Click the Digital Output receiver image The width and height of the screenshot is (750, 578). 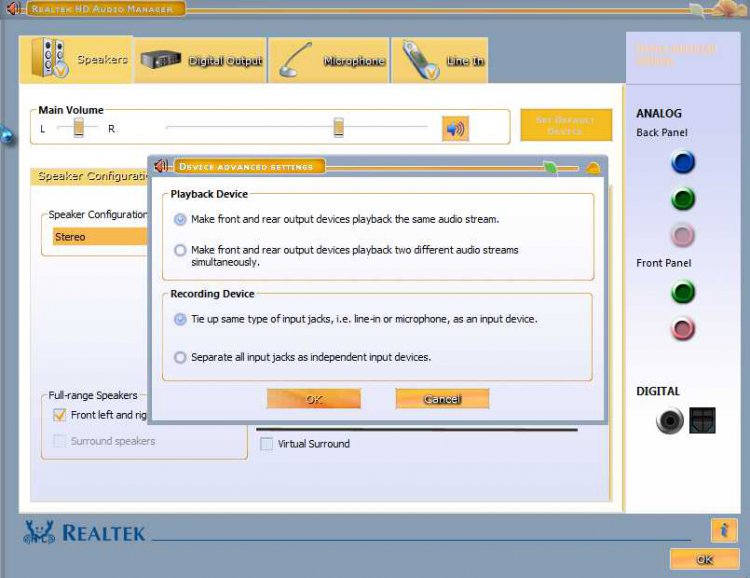pos(161,60)
